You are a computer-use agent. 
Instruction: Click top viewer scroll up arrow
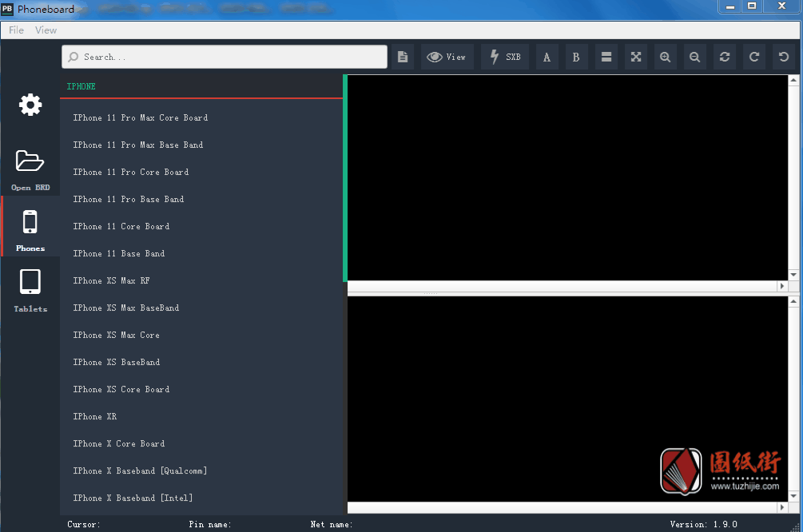coord(793,81)
